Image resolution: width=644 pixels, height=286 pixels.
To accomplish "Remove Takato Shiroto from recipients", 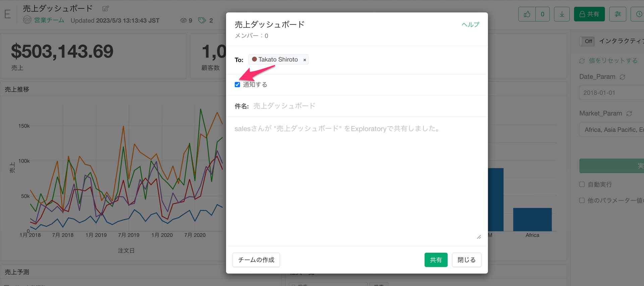I will click(305, 60).
